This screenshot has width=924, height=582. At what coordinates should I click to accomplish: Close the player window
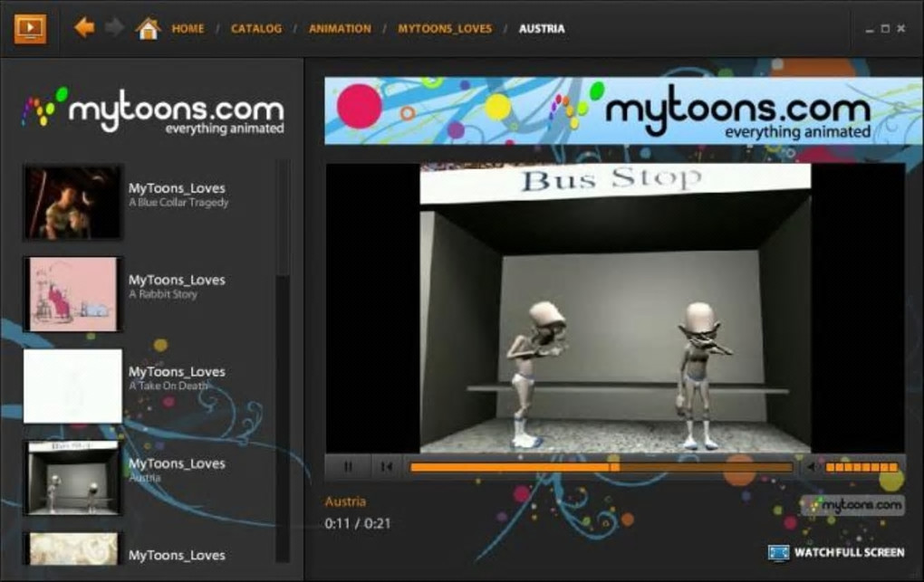click(901, 28)
